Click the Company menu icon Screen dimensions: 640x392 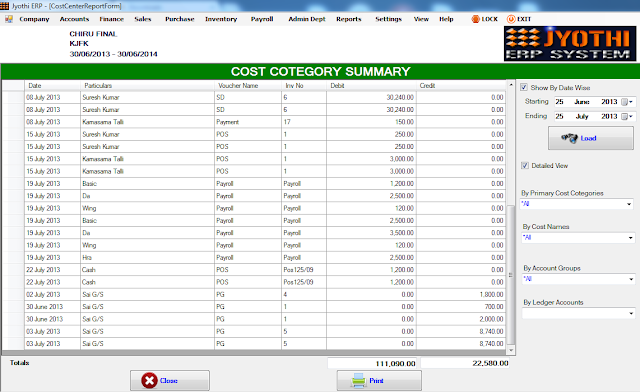point(9,19)
